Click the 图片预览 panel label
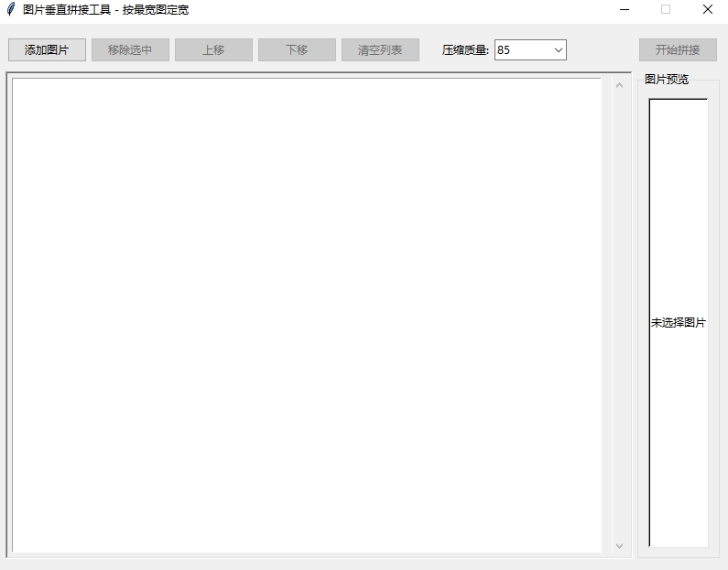Screen dimensions: 728x570 coord(667,80)
